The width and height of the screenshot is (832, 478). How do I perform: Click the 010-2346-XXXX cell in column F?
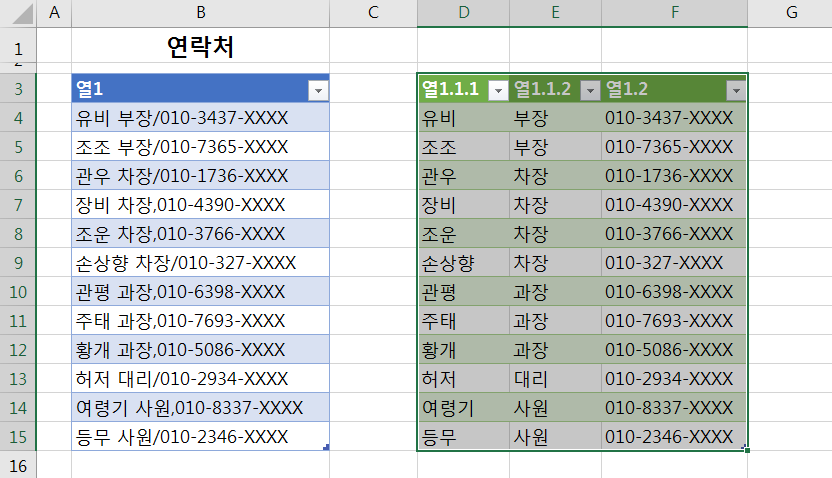(x=674, y=437)
